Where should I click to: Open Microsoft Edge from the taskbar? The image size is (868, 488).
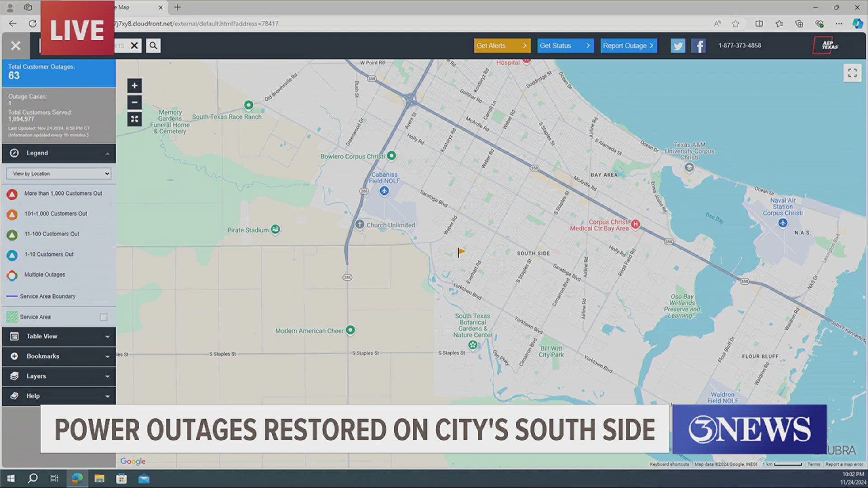[x=76, y=478]
